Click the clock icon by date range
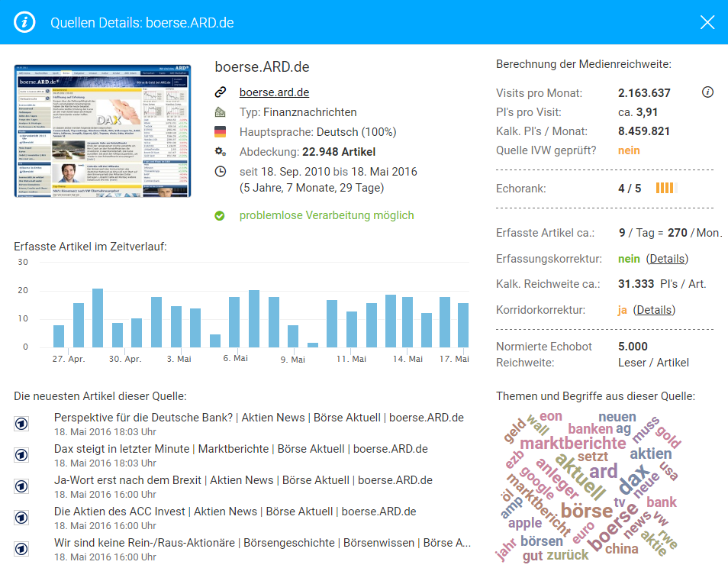The height and width of the screenshot is (581, 728). (x=221, y=172)
